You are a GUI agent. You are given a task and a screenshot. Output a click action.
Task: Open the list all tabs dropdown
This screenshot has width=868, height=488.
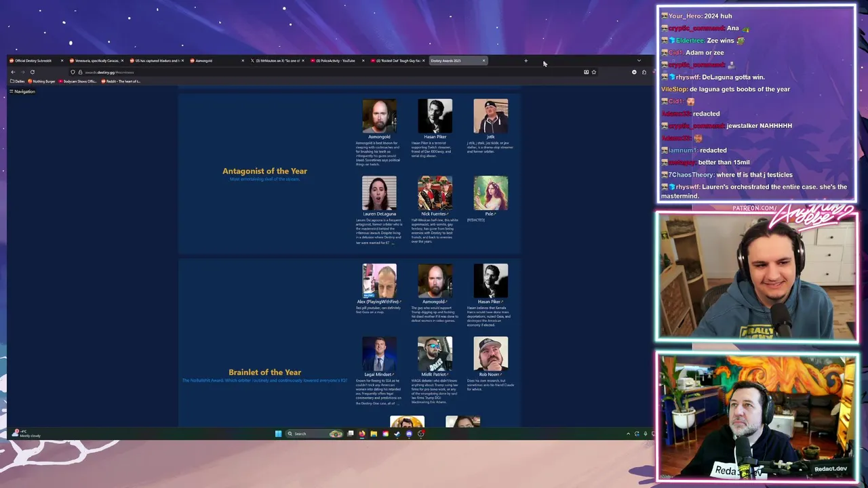pos(638,61)
